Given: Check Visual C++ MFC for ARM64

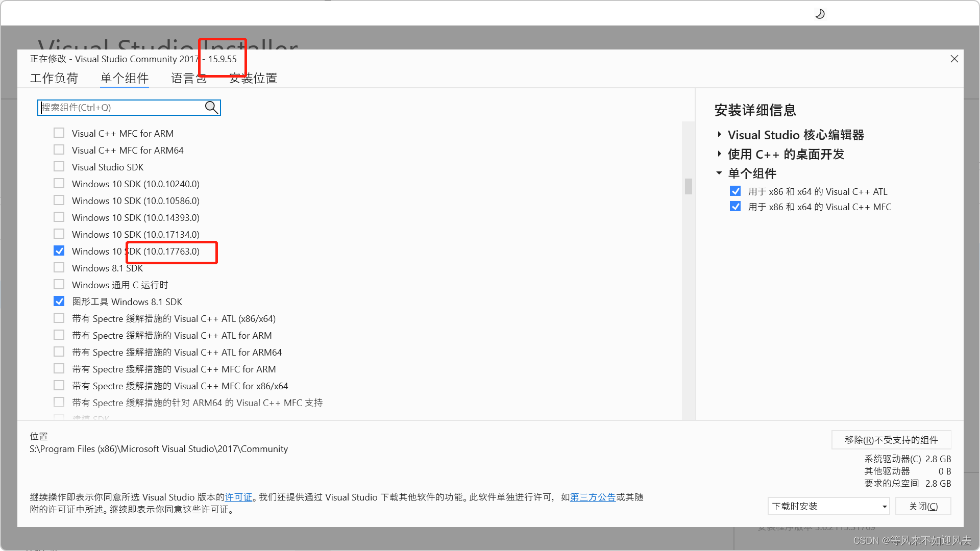Looking at the screenshot, I should point(59,150).
